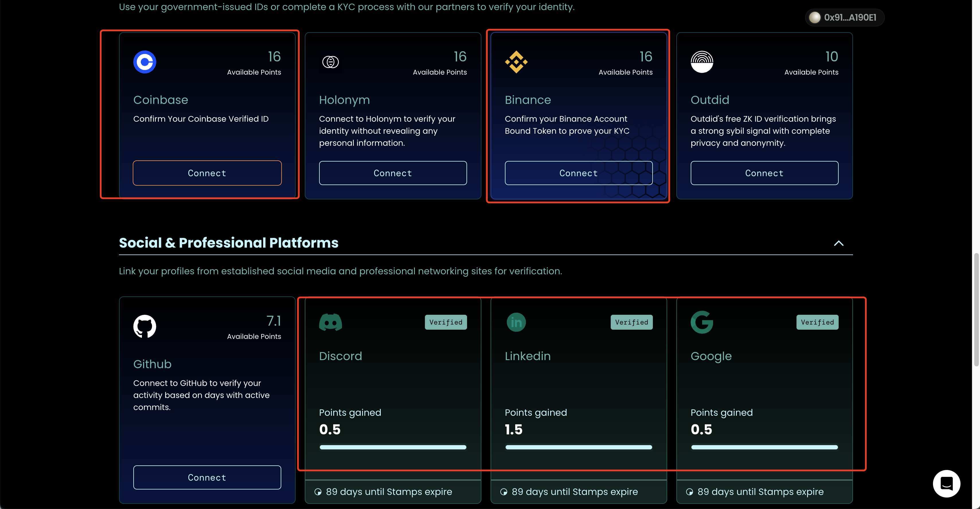Click the Discord points progress bar

[393, 447]
